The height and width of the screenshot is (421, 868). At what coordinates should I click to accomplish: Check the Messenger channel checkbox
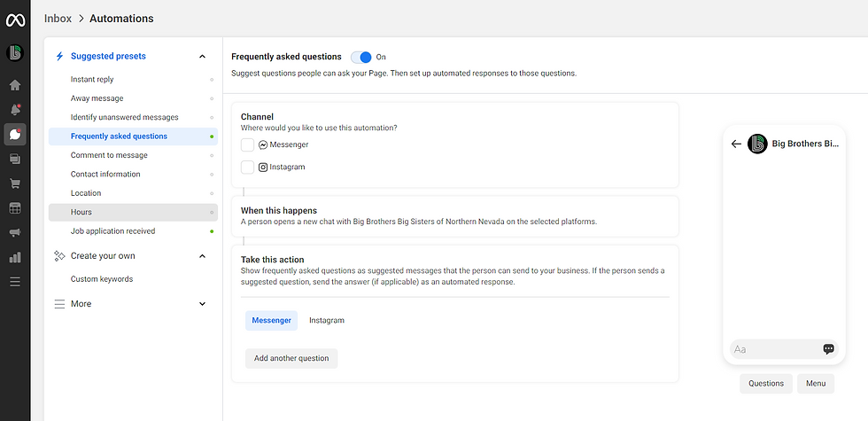pyautogui.click(x=247, y=145)
